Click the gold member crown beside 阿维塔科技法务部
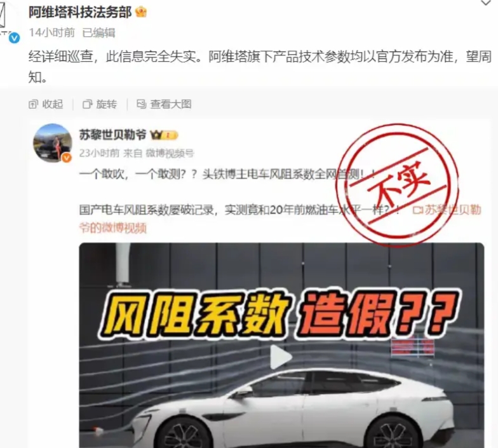Viewport: 498px width, 448px height. (141, 13)
